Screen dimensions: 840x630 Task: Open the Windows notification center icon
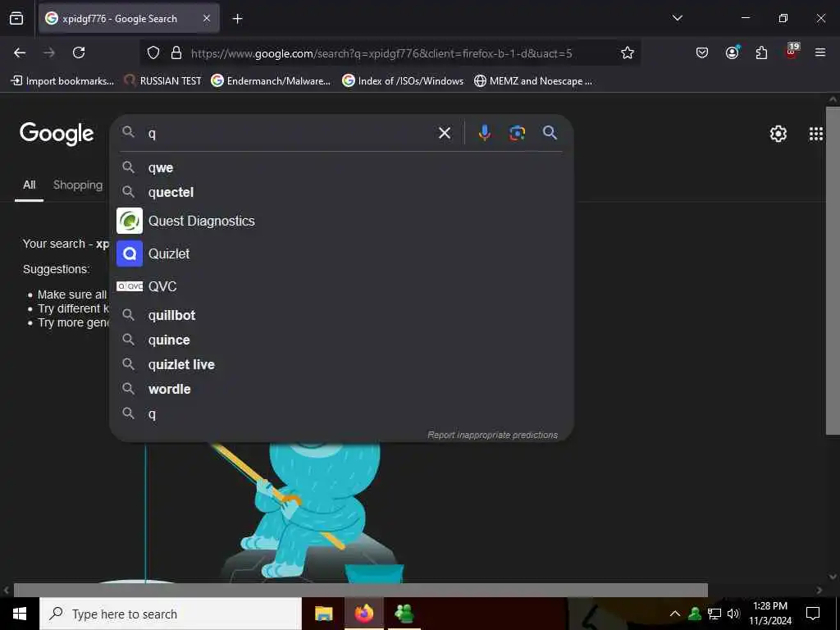click(813, 614)
